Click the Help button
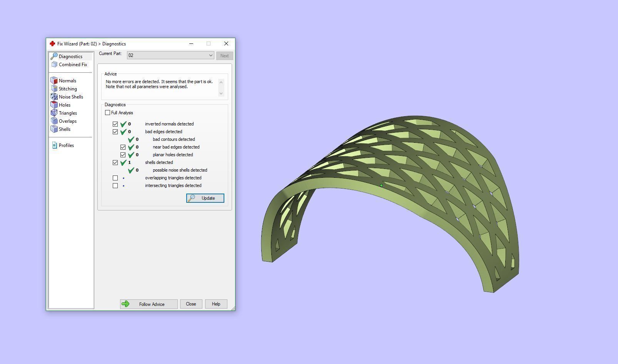The height and width of the screenshot is (364, 618). [x=216, y=304]
